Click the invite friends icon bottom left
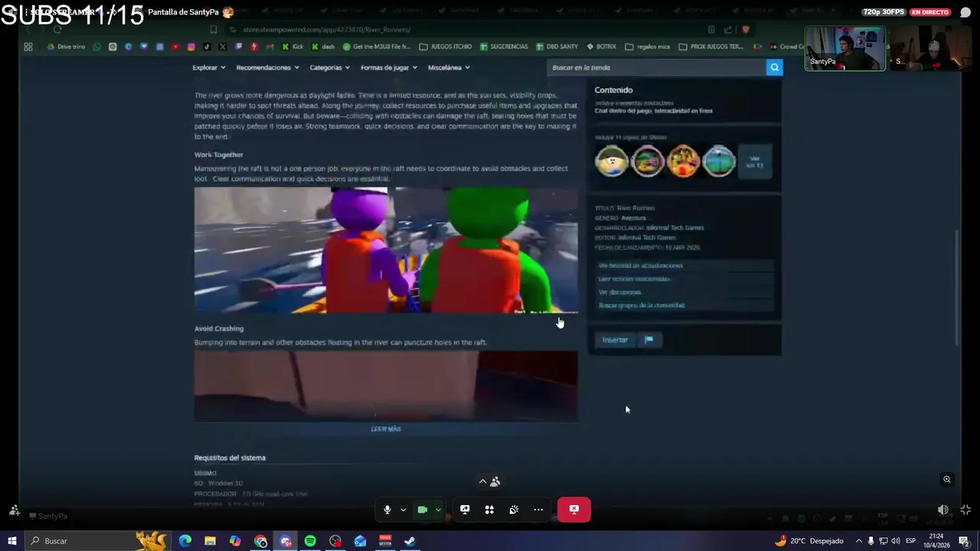Image resolution: width=980 pixels, height=551 pixels. 15,510
